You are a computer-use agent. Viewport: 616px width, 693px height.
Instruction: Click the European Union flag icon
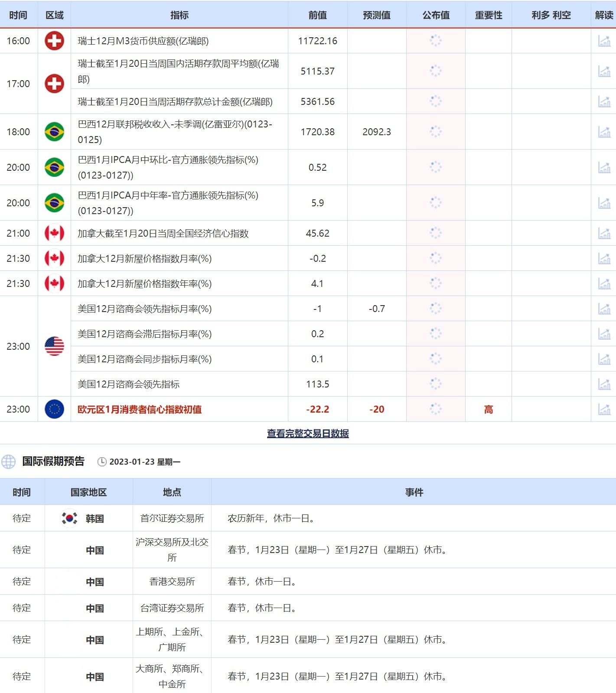[x=54, y=409]
